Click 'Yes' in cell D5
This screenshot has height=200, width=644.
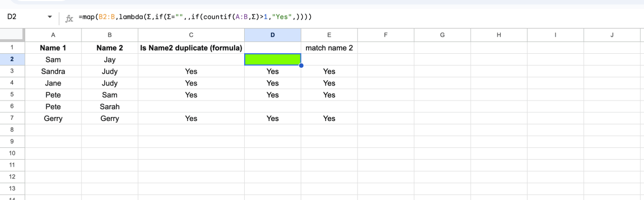pyautogui.click(x=273, y=95)
